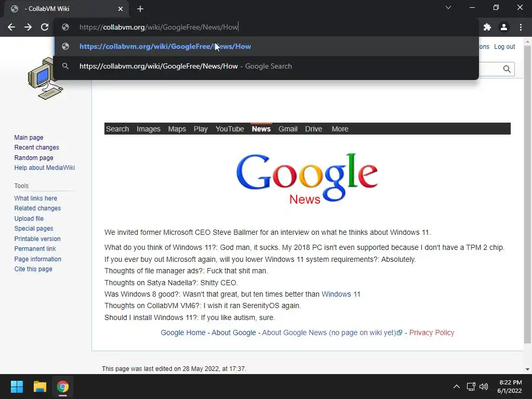Click the CollabVM computer logo

(46, 79)
